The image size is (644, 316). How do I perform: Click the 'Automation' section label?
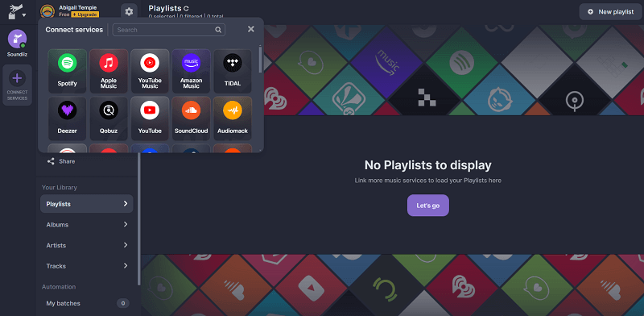pos(59,286)
